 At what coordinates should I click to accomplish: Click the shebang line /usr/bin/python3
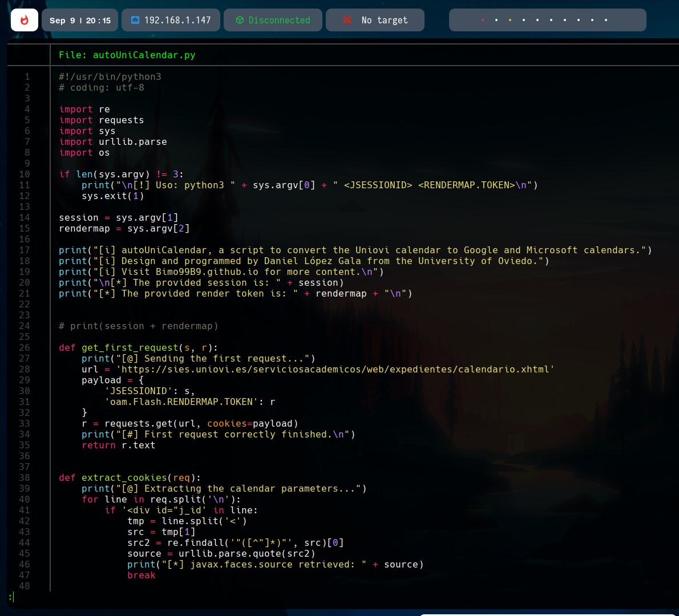click(110, 76)
